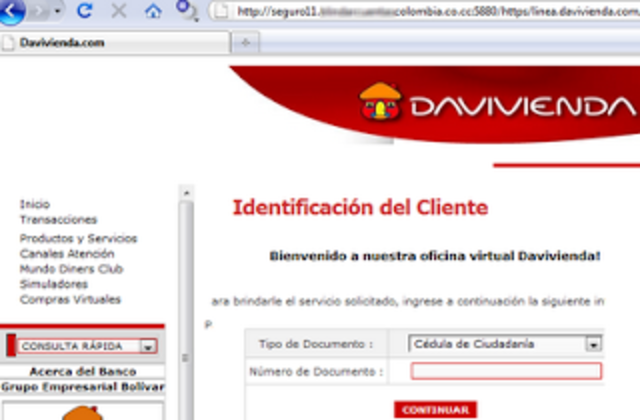Click Acerca del Banco link
Image resolution: width=640 pixels, height=420 pixels.
83,371
